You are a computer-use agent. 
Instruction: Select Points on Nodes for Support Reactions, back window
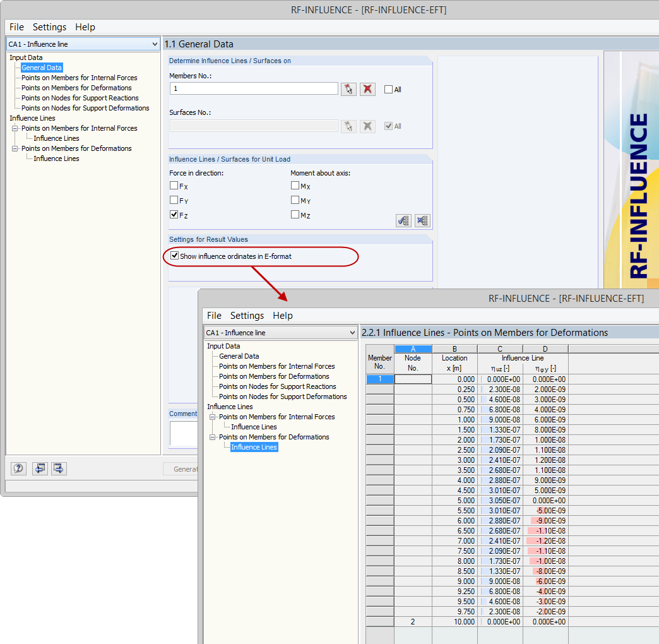point(80,98)
